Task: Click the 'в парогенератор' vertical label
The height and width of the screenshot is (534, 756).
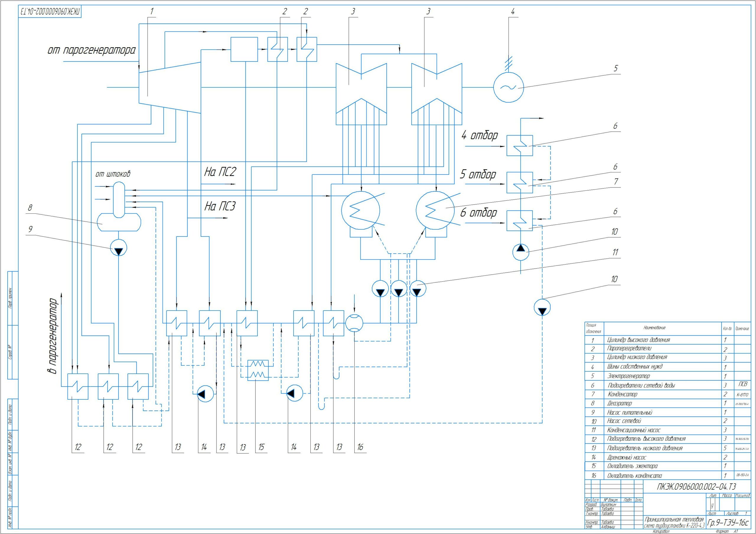Action: 53,336
